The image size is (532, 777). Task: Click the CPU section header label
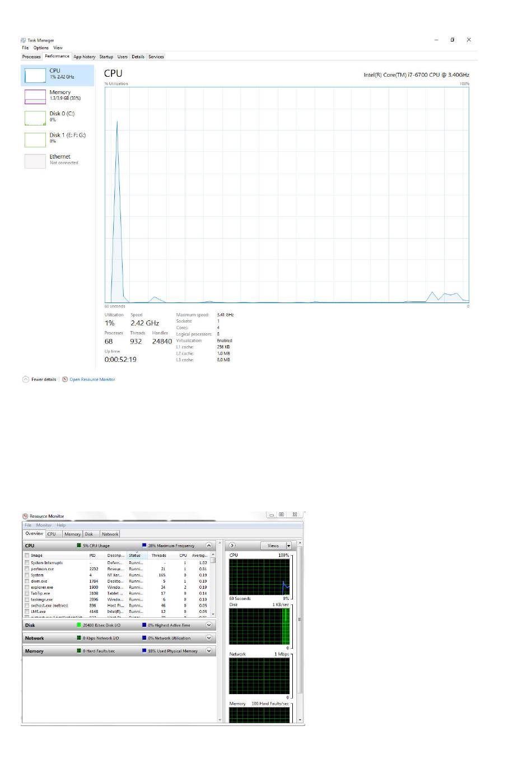pyautogui.click(x=30, y=545)
